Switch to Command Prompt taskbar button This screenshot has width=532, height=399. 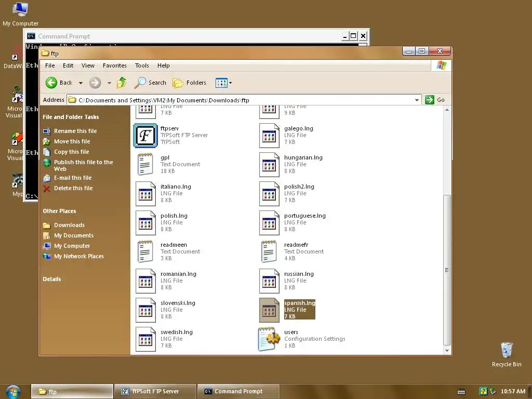click(x=238, y=392)
